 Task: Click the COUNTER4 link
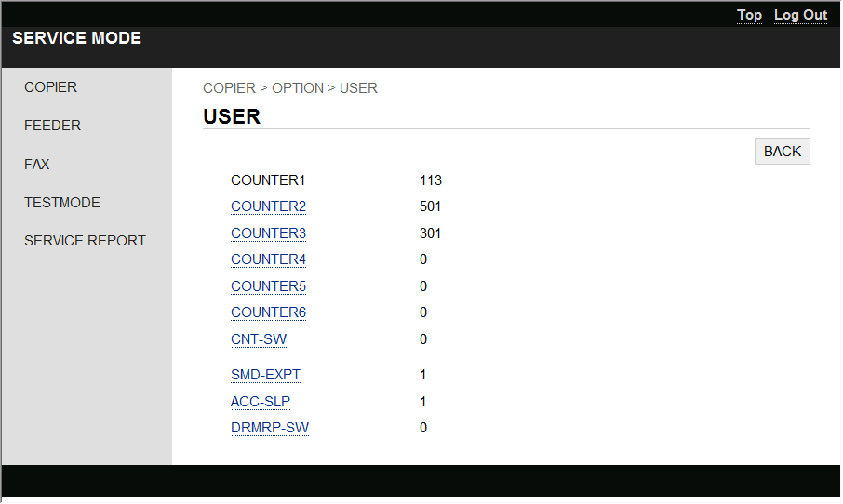click(x=268, y=259)
